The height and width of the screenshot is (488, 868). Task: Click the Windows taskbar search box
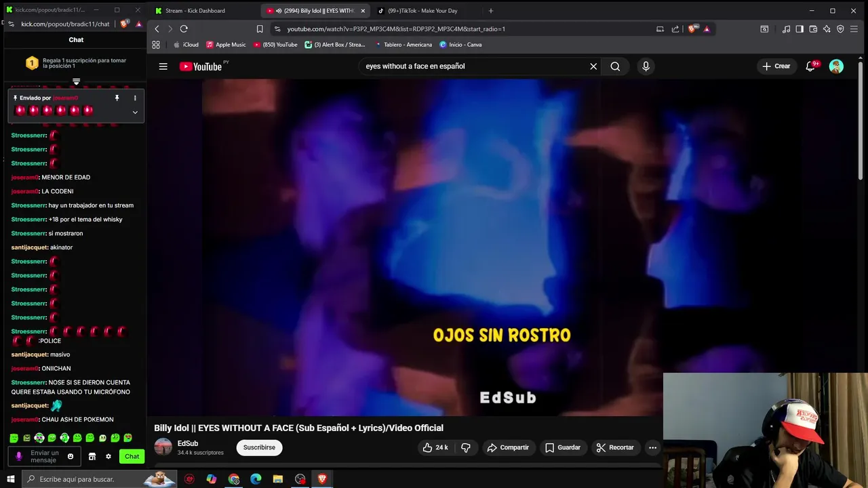point(98,479)
